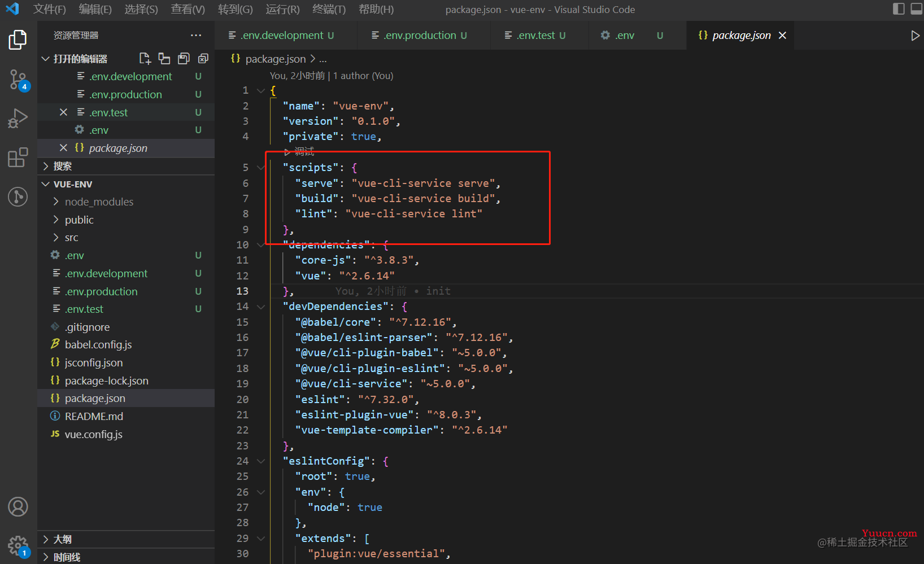Click New Untitled File icon in open editors
The width and height of the screenshot is (924, 564).
tap(145, 58)
